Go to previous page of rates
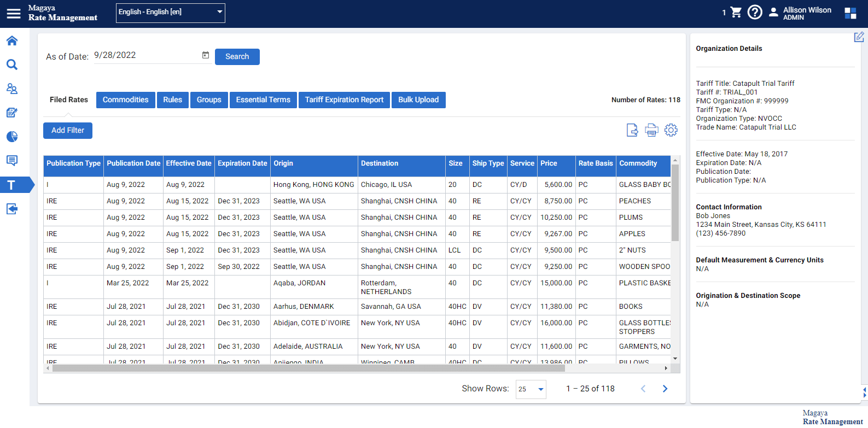Viewport: 868px width, 428px height. [643, 389]
